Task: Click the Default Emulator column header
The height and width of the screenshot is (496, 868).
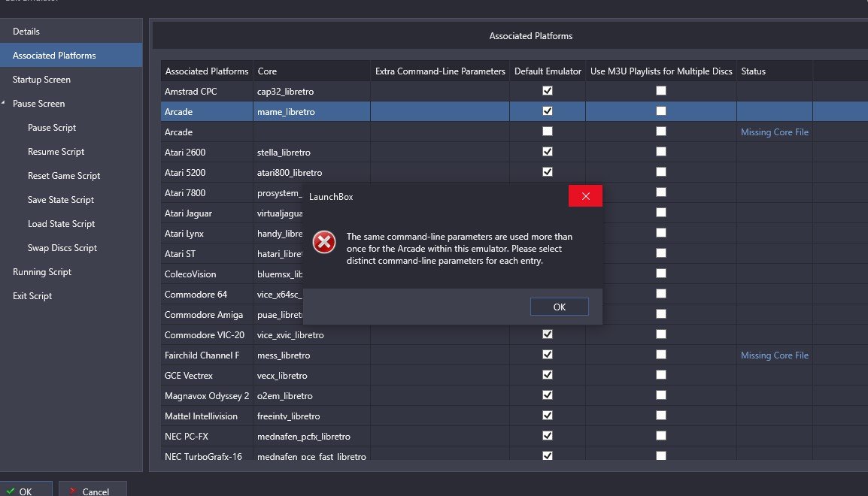Action: (x=548, y=71)
